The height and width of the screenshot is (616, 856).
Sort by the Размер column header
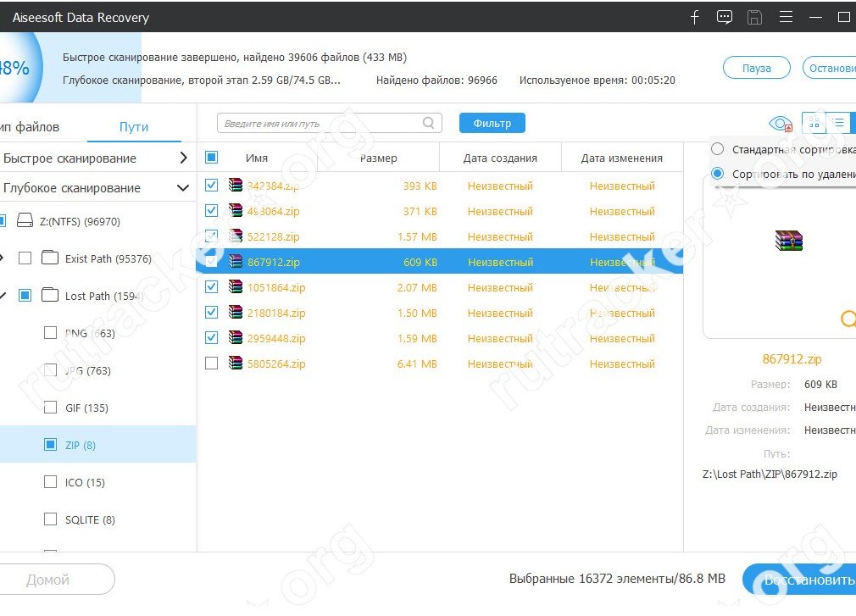(378, 158)
